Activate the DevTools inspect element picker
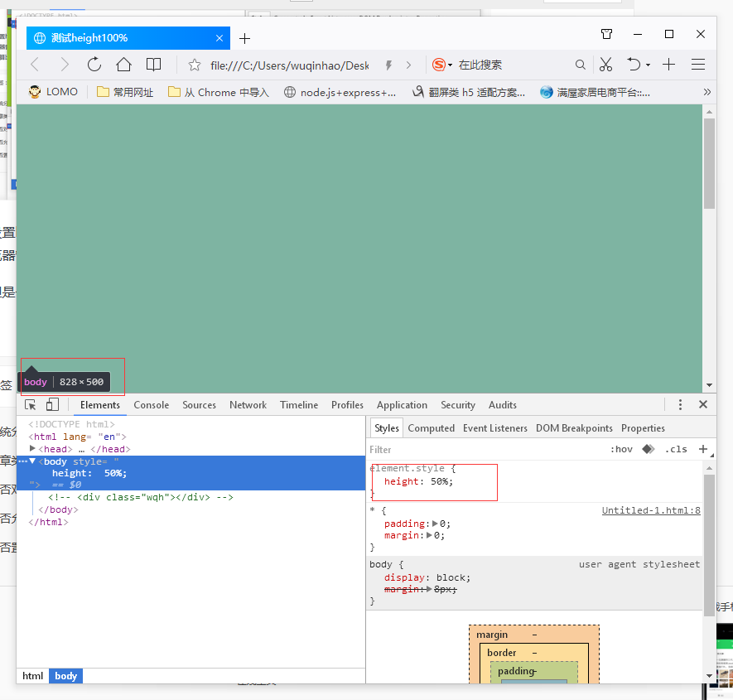 pos(31,405)
